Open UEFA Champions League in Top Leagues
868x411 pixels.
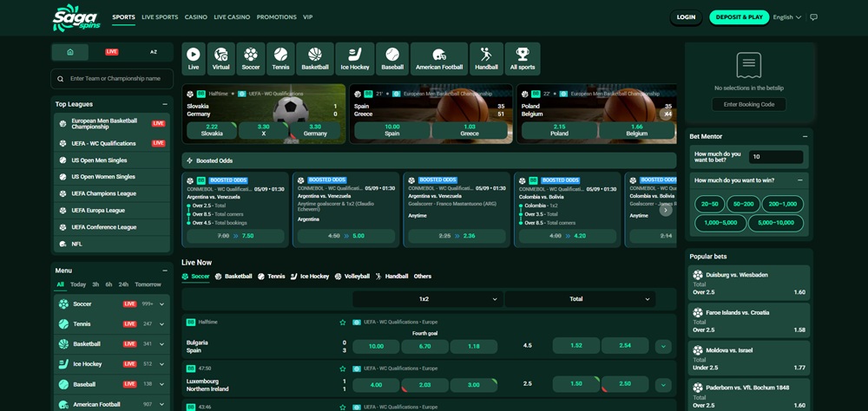[x=112, y=193]
